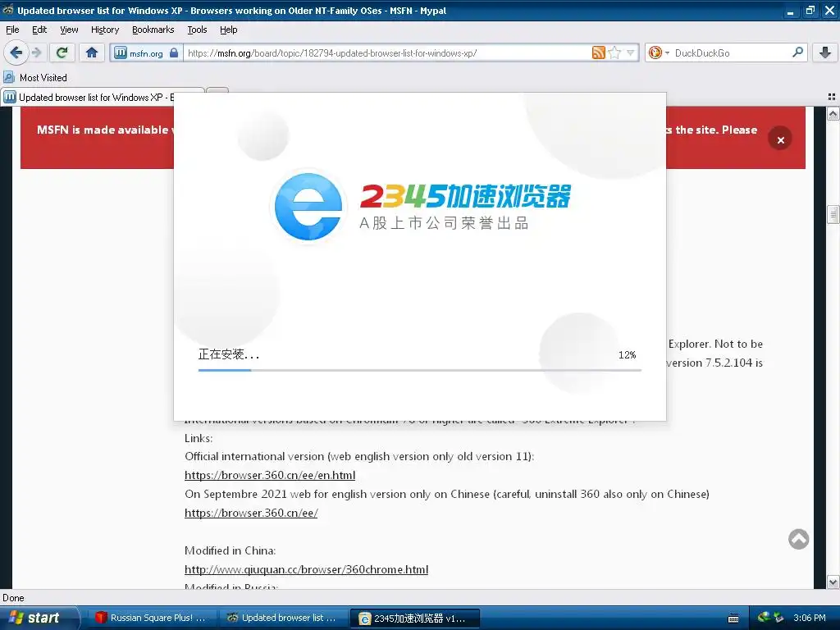This screenshot has height=630, width=840.
Task: Open the DuckDuckGo search engine selector
Action: coord(659,52)
